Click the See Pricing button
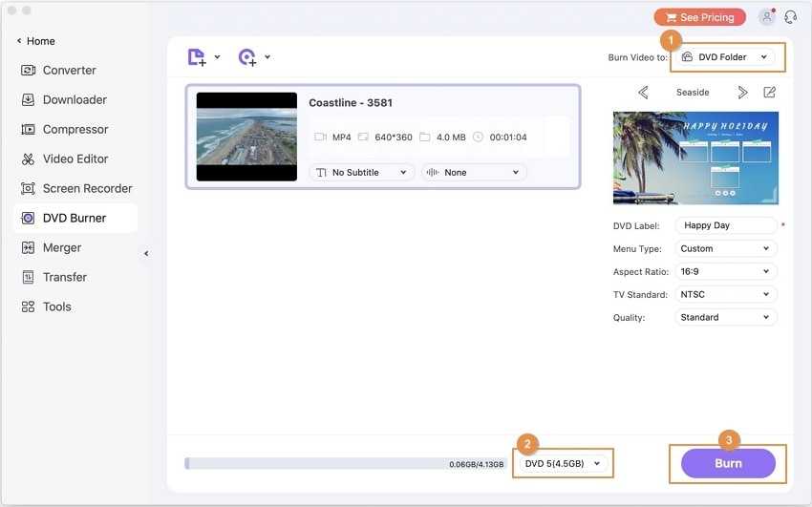The height and width of the screenshot is (507, 812). tap(699, 17)
